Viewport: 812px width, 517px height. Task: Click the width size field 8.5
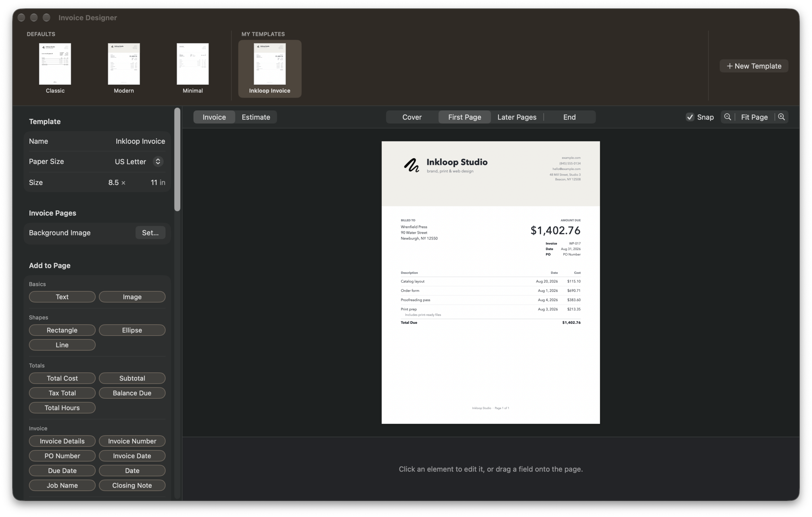(113, 183)
